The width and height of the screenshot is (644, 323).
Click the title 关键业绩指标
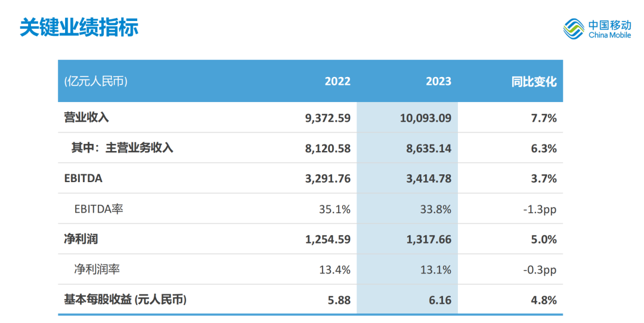click(x=79, y=27)
